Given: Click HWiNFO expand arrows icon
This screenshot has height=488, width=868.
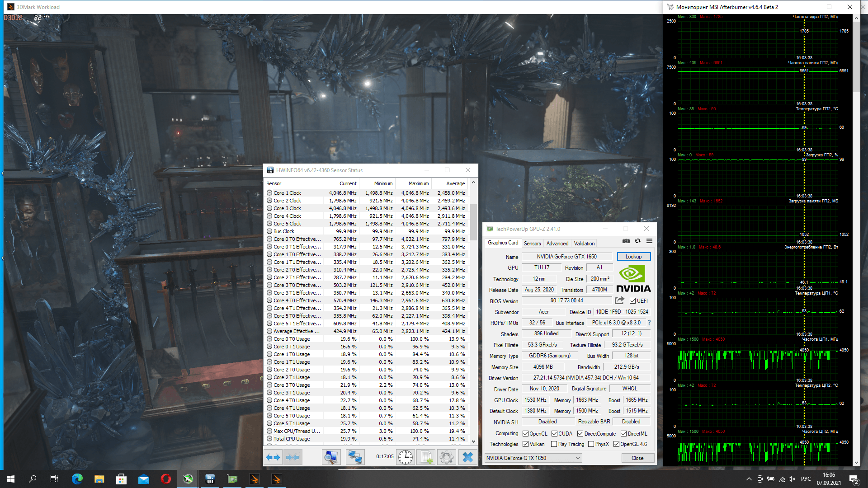Looking at the screenshot, I should tap(273, 457).
